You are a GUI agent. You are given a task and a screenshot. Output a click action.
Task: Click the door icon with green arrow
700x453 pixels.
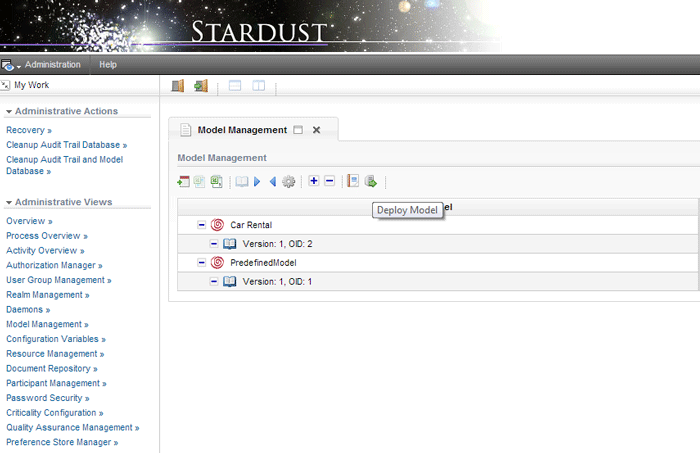click(x=201, y=86)
